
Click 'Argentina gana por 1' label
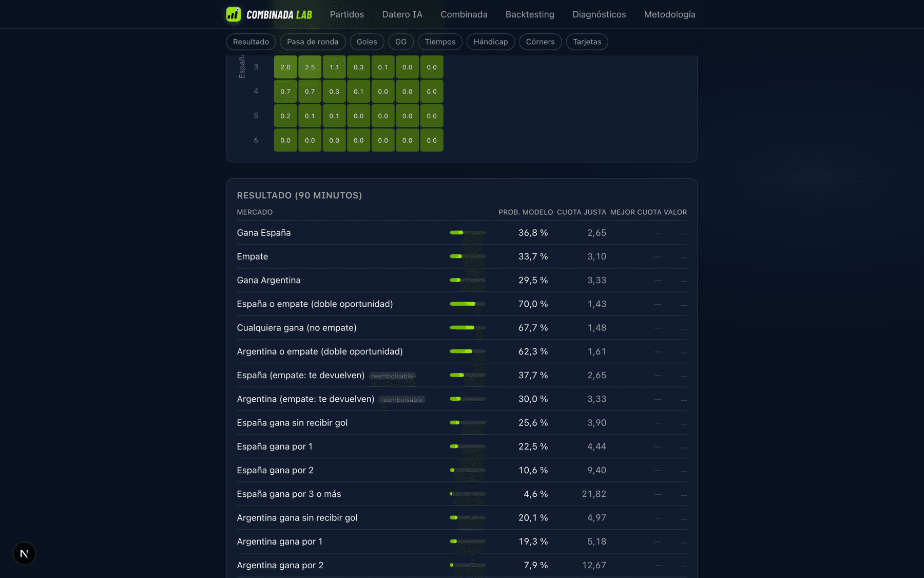[280, 542]
